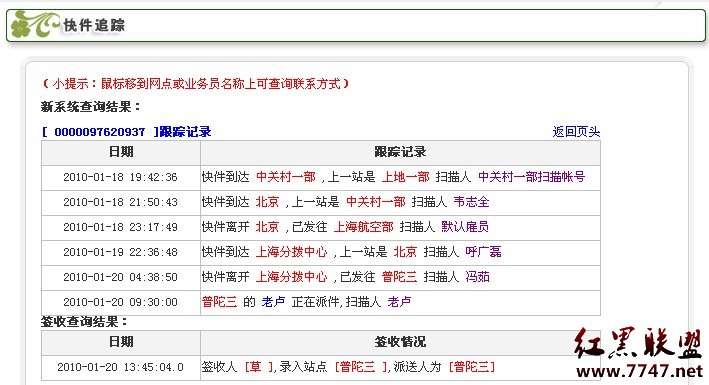The width and height of the screenshot is (709, 385).
Task: Open 上海航空部 station link
Action: tap(364, 227)
